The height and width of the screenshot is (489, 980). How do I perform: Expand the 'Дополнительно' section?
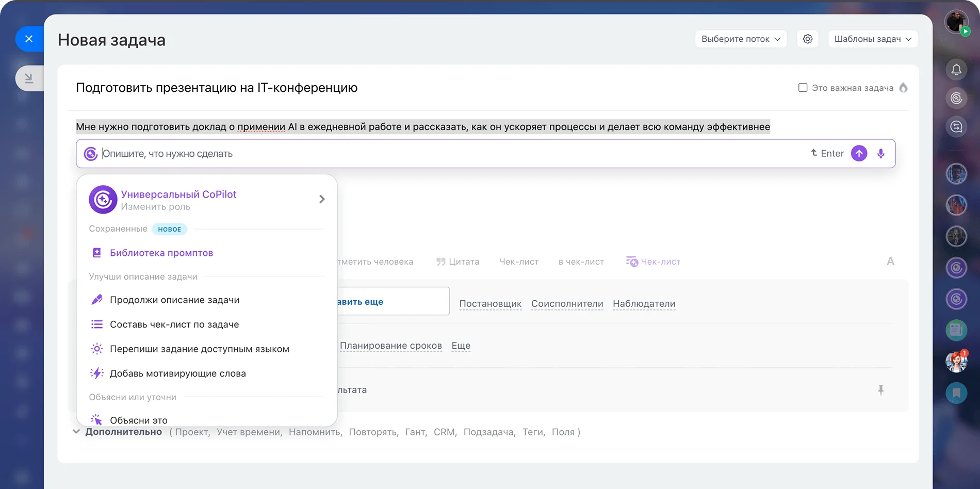(118, 432)
